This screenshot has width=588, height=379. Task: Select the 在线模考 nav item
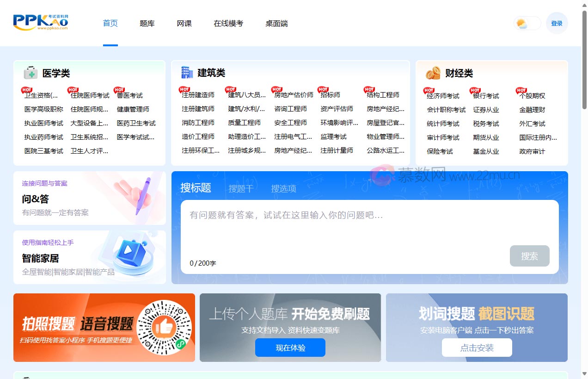pos(228,23)
